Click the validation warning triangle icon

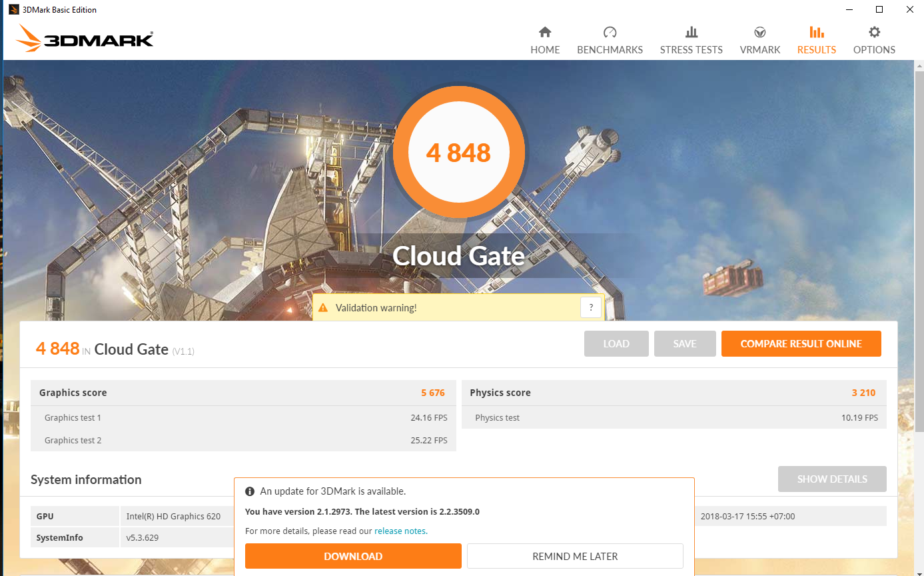tap(323, 308)
